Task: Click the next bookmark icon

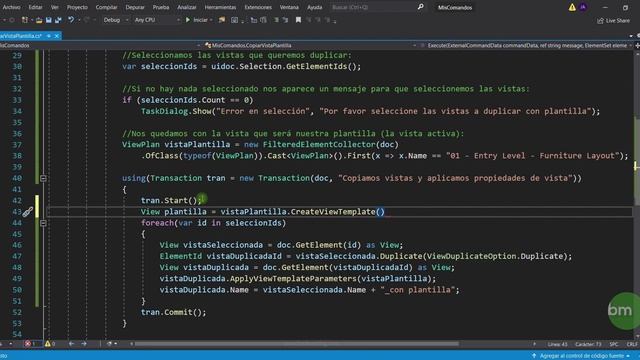Action: (318, 20)
